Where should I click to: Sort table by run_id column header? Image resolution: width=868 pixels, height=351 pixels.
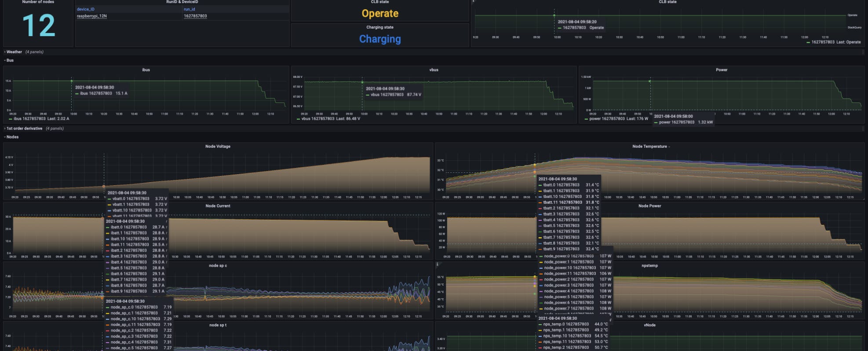pyautogui.click(x=189, y=9)
